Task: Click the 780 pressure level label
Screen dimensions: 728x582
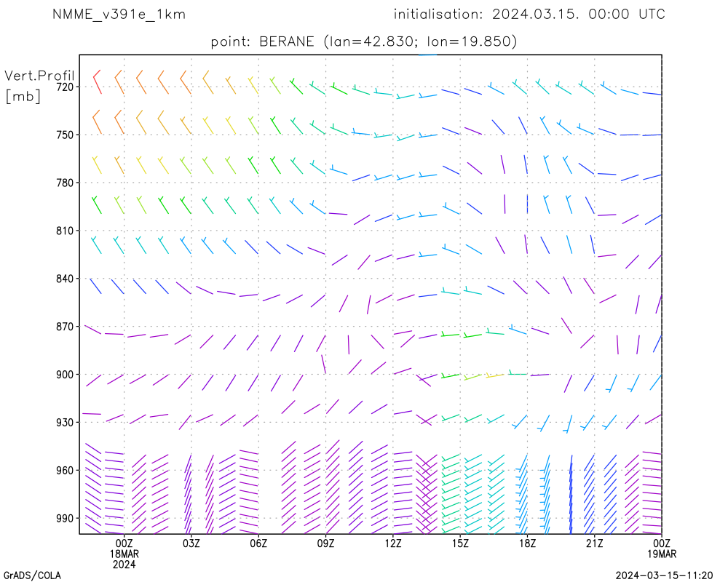Action: (x=65, y=183)
